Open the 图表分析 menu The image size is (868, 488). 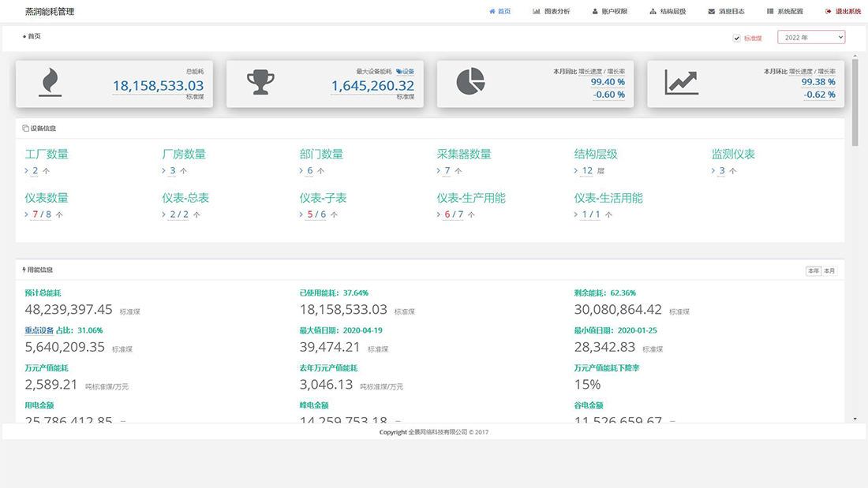point(552,12)
